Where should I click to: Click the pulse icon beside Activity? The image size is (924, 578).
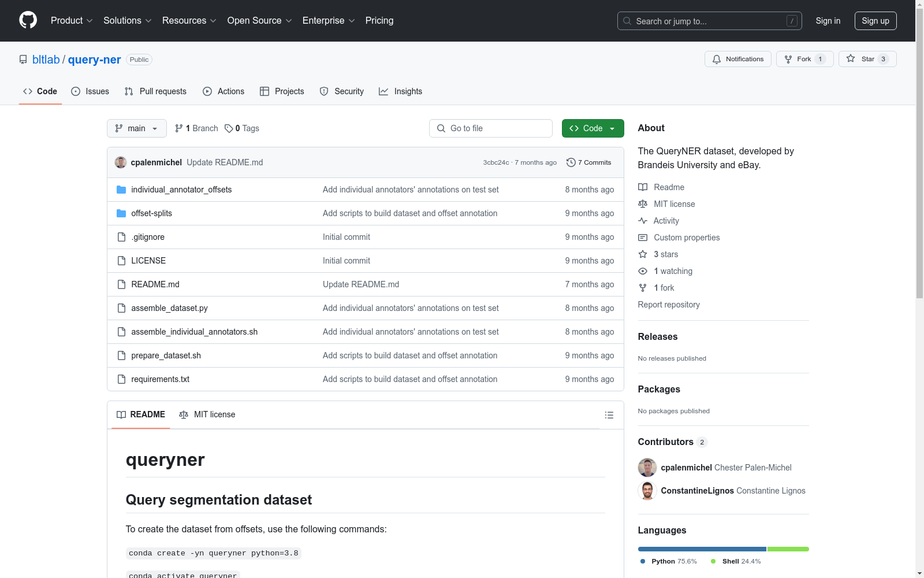(643, 221)
